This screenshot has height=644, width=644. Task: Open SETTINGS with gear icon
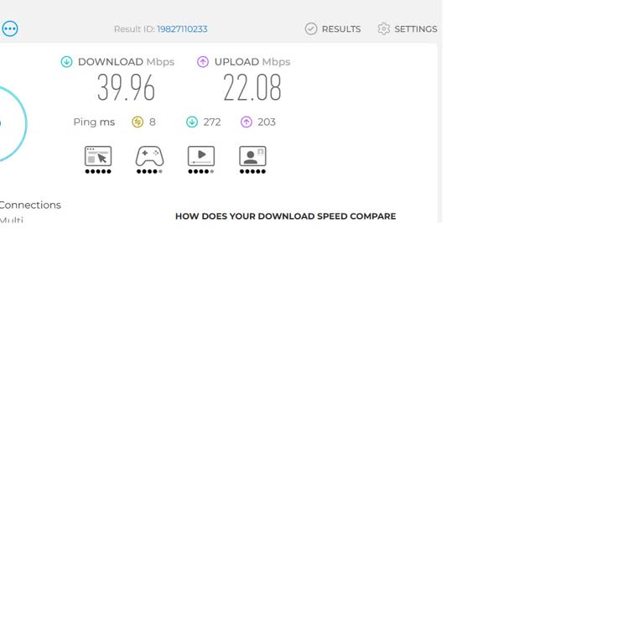point(408,29)
